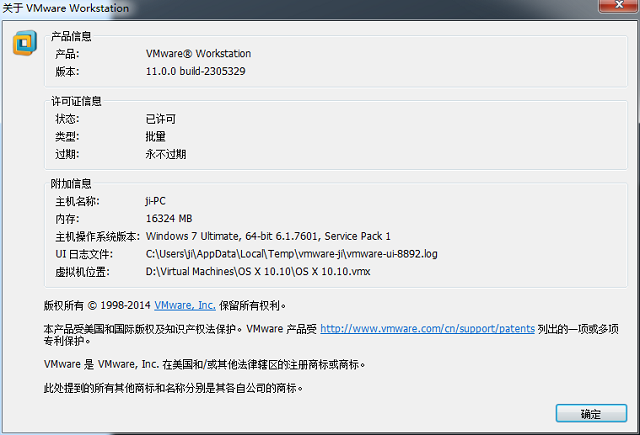The height and width of the screenshot is (435, 640).
Task: Open the vmware.com support patents link
Action: 427,328
